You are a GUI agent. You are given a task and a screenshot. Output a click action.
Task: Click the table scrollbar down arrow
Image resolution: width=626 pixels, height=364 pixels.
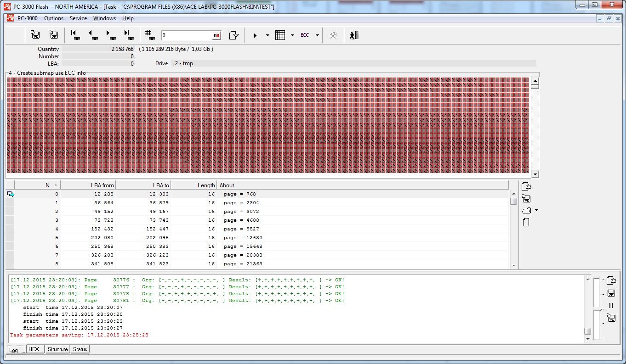[x=514, y=265]
